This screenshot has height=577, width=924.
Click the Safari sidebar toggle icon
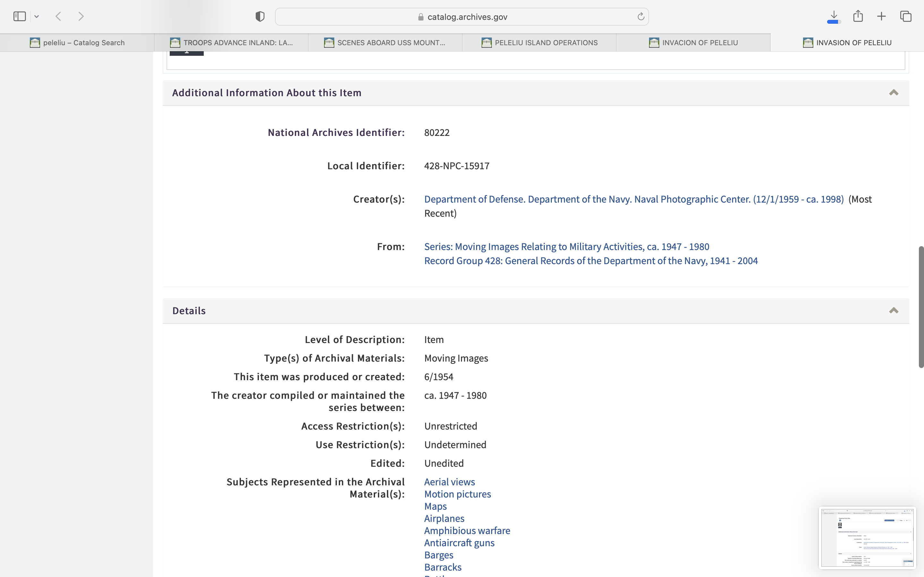20,16
